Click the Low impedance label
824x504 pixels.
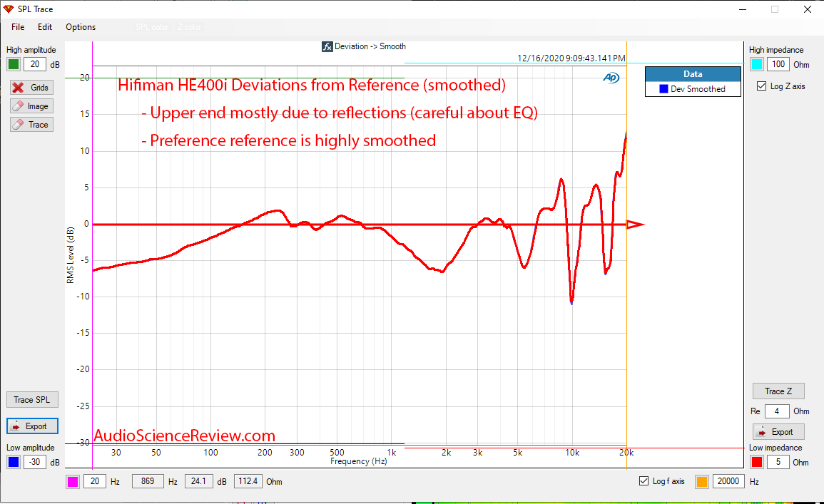click(x=775, y=448)
